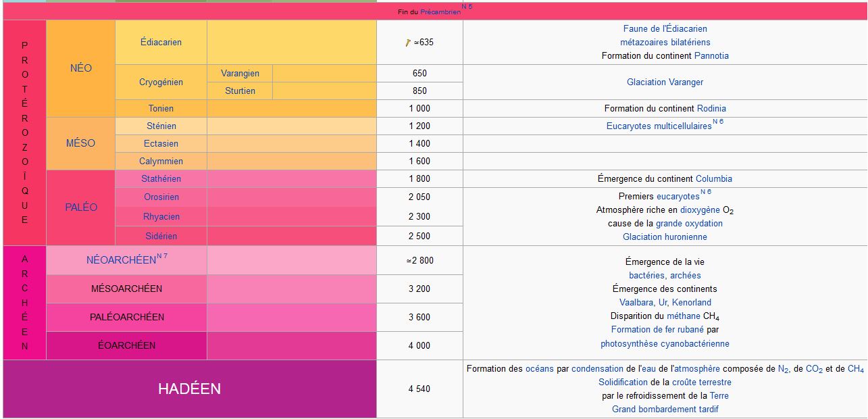
Task: Open the Édiacarien period link
Action: (161, 42)
